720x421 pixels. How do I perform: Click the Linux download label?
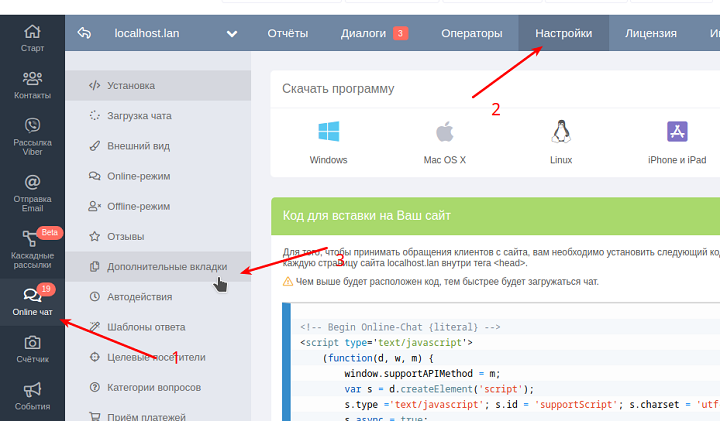pos(561,160)
